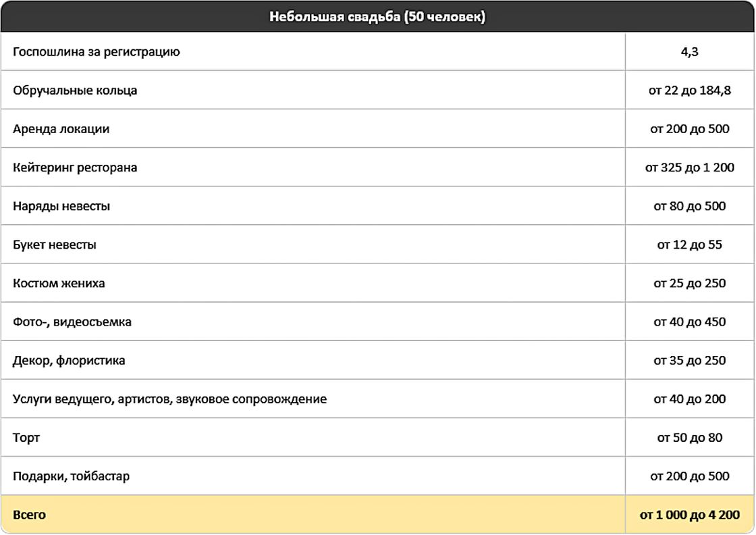The image size is (756, 535).
Task: Select the "Госпошлина за регистрацию" row label
Action: coord(97,51)
